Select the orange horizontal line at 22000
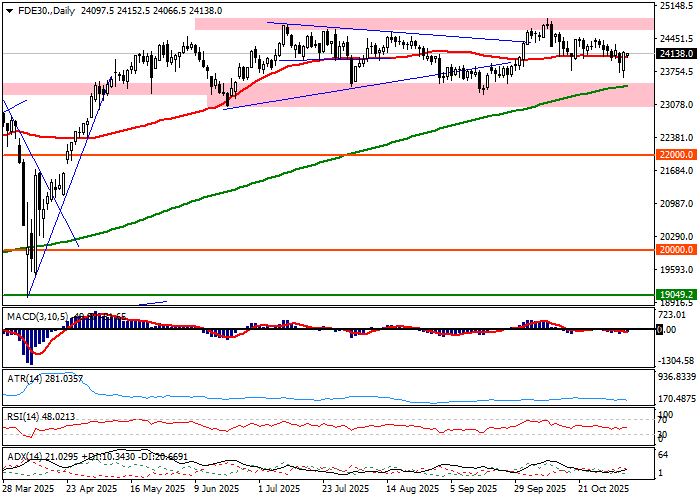 tap(300, 155)
